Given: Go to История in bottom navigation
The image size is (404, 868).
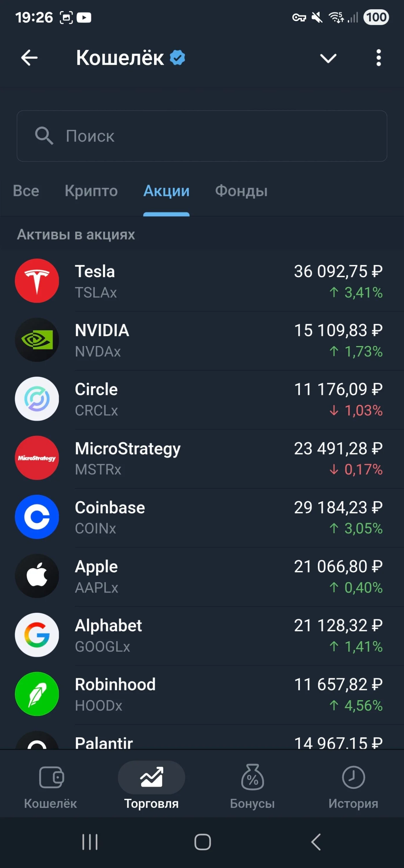Looking at the screenshot, I should click(353, 786).
